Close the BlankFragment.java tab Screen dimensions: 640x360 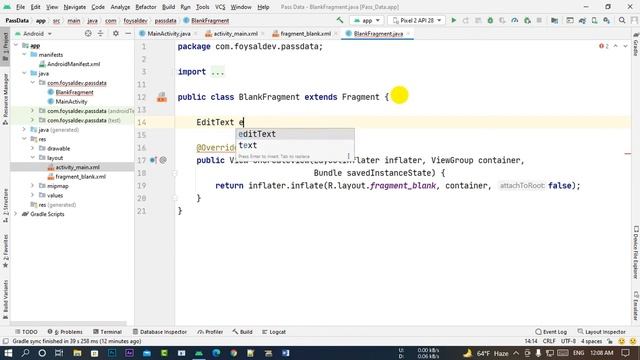click(x=408, y=33)
